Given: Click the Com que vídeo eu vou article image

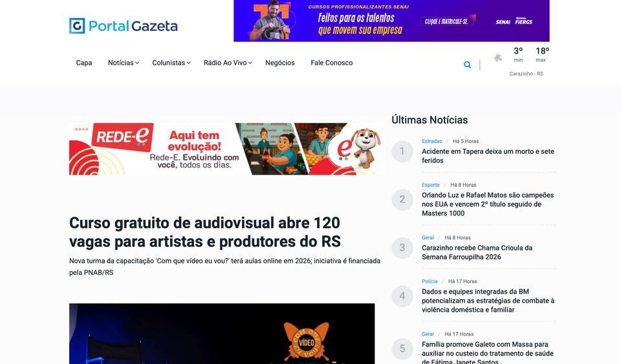Looking at the screenshot, I should (222, 334).
